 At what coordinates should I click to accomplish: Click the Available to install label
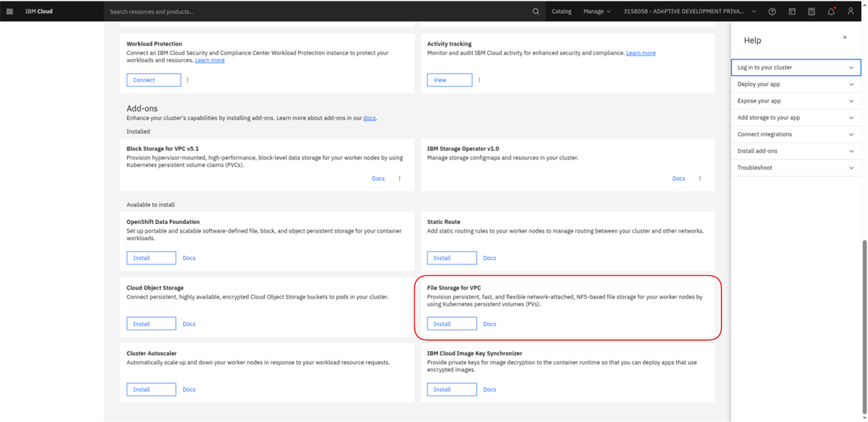click(150, 204)
